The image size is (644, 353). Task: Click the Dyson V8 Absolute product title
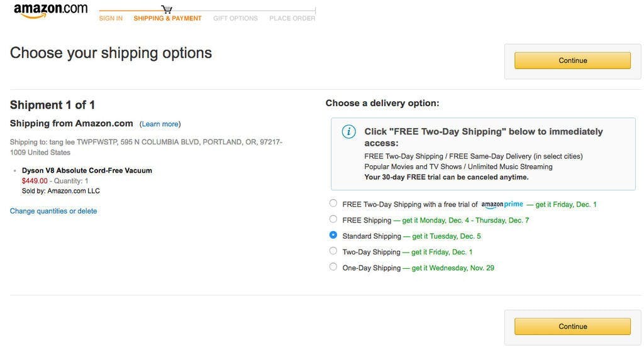pyautogui.click(x=87, y=170)
